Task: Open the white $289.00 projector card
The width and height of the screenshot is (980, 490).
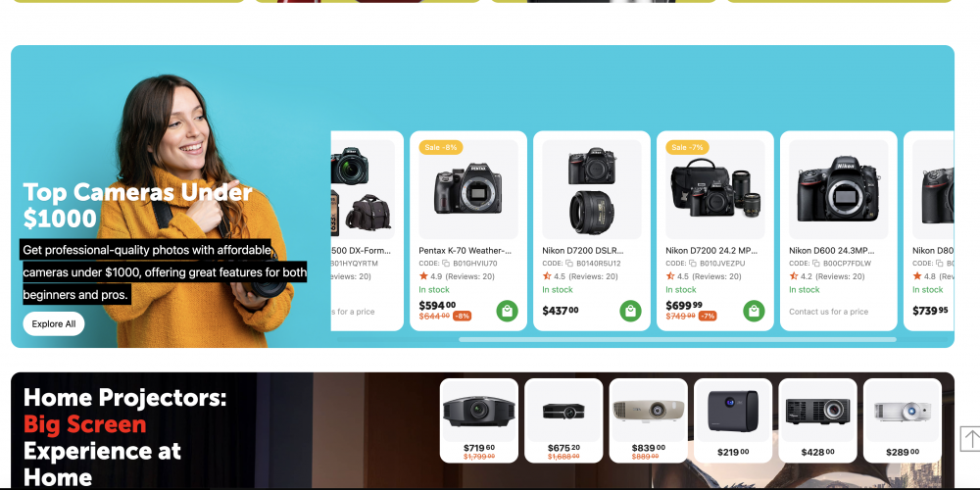Action: [x=903, y=420]
